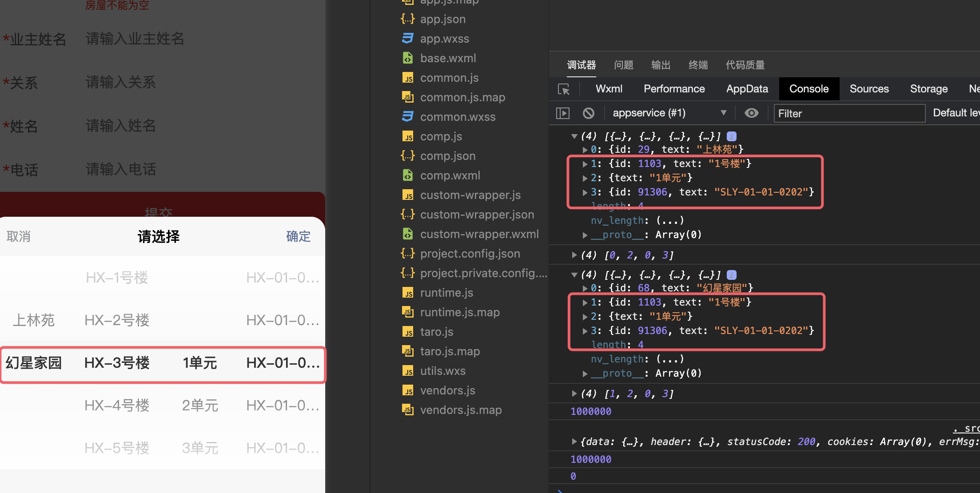
Task: Collapse the expanded array of length 4
Action: [x=574, y=136]
